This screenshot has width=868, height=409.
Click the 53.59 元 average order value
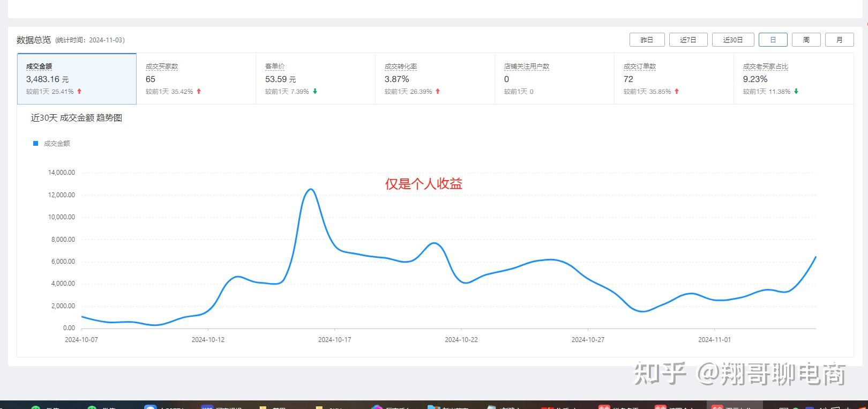coord(280,79)
